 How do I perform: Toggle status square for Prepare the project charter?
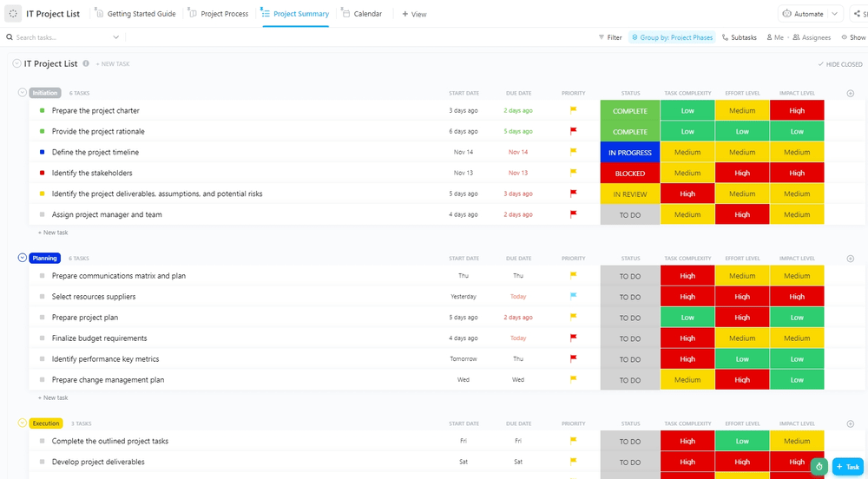point(42,110)
